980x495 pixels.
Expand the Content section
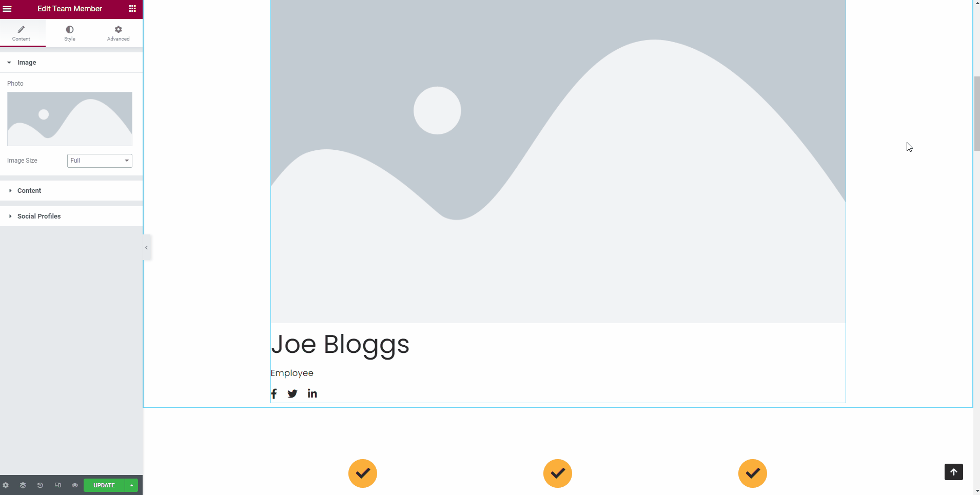tap(29, 191)
